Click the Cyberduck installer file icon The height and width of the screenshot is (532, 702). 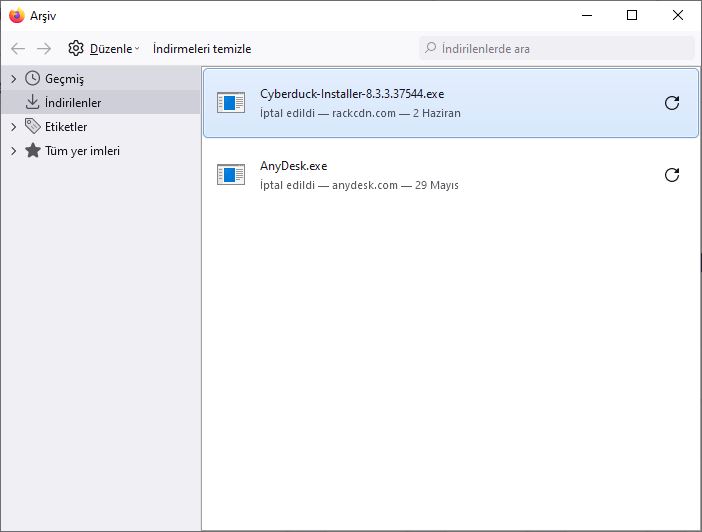click(x=231, y=103)
